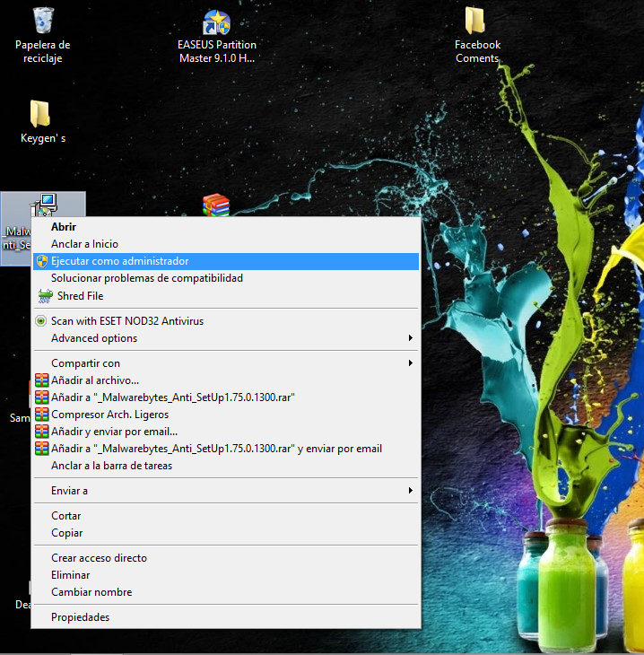Choose Cortar in the context menu

coord(226,516)
